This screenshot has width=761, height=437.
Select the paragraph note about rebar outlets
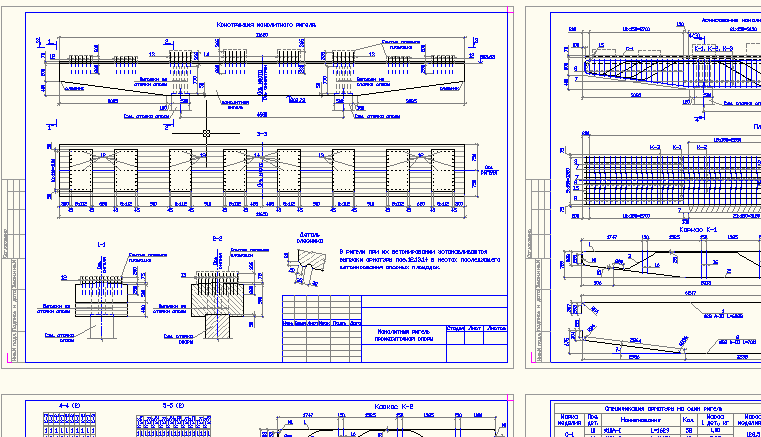pos(420,259)
